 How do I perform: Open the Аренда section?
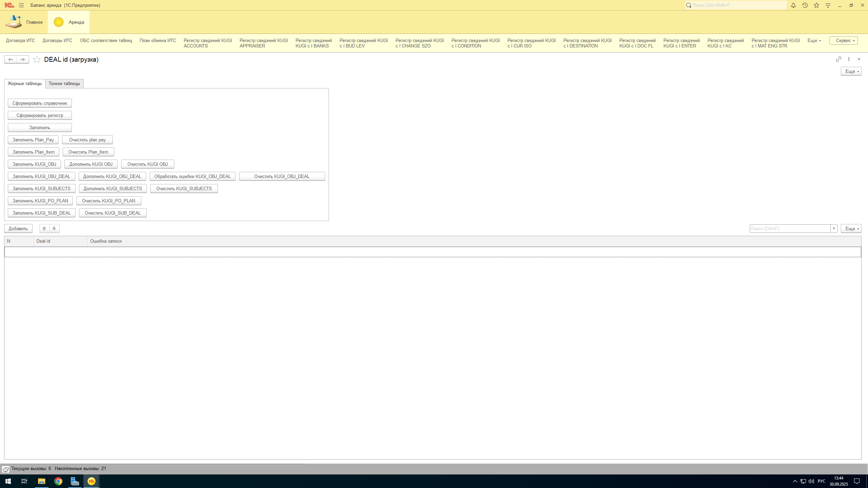[69, 22]
